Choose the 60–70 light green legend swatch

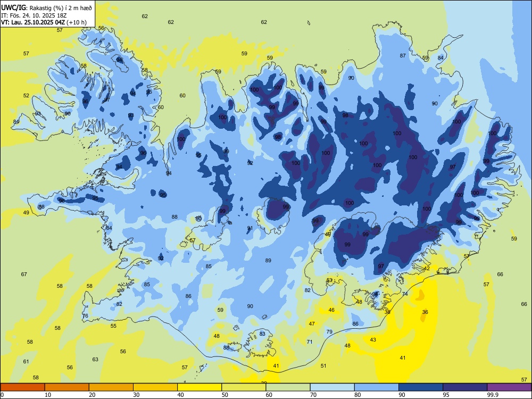tap(288, 387)
